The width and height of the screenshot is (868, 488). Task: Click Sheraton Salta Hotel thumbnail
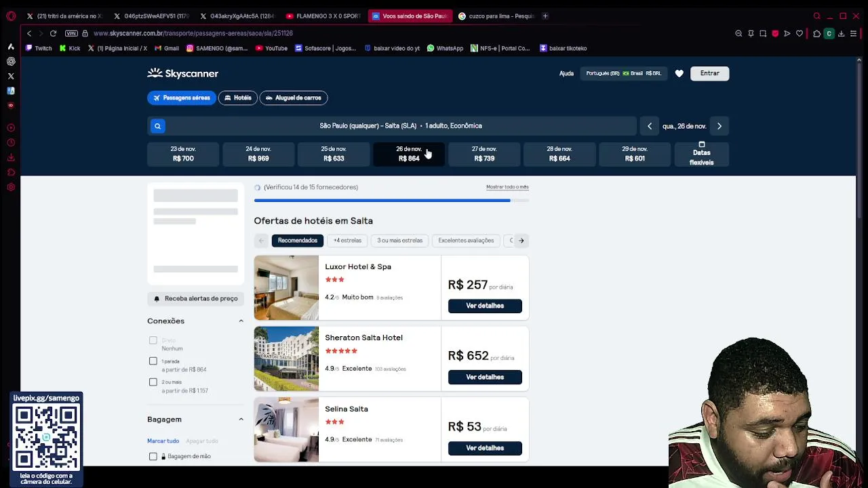point(286,359)
